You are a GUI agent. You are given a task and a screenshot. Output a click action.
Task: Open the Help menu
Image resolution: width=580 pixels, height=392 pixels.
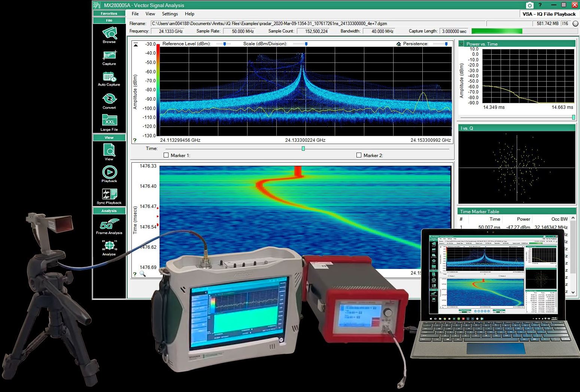tap(189, 14)
